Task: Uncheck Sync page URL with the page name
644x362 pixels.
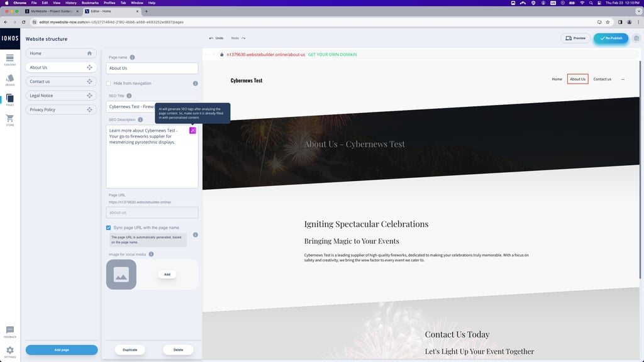Action: point(108,228)
